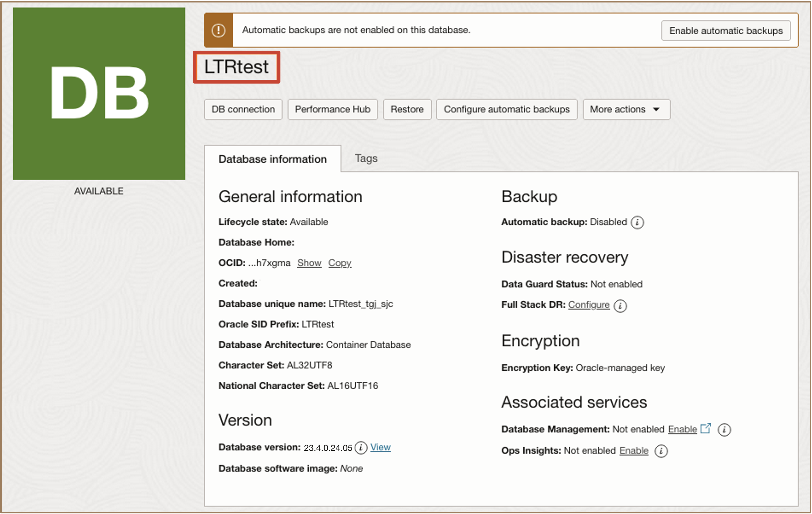The image size is (812, 514).
Task: Configure Full Stack DR
Action: pyautogui.click(x=589, y=305)
